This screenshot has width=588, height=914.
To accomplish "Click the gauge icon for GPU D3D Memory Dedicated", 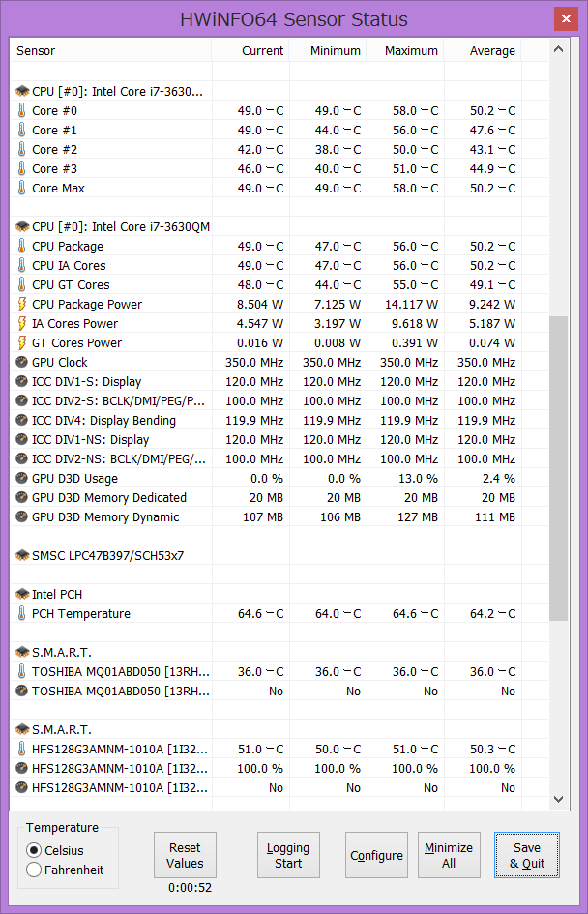I will click(x=21, y=497).
